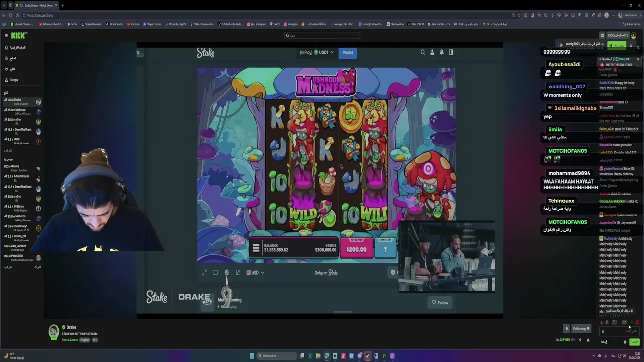Image resolution: width=644 pixels, height=362 pixels.
Task: Click username mohammad9894 in overlay chat
Action: click(x=569, y=173)
